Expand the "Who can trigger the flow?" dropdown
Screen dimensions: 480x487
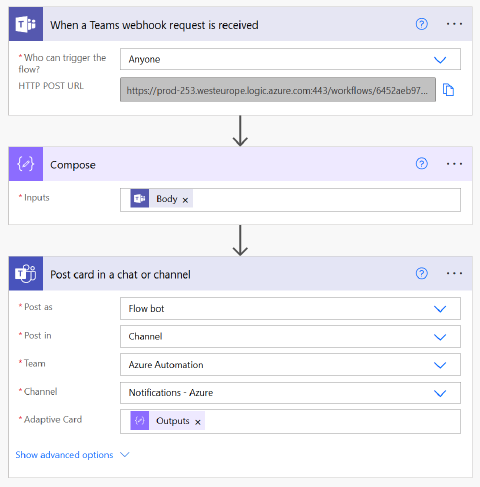pos(290,59)
